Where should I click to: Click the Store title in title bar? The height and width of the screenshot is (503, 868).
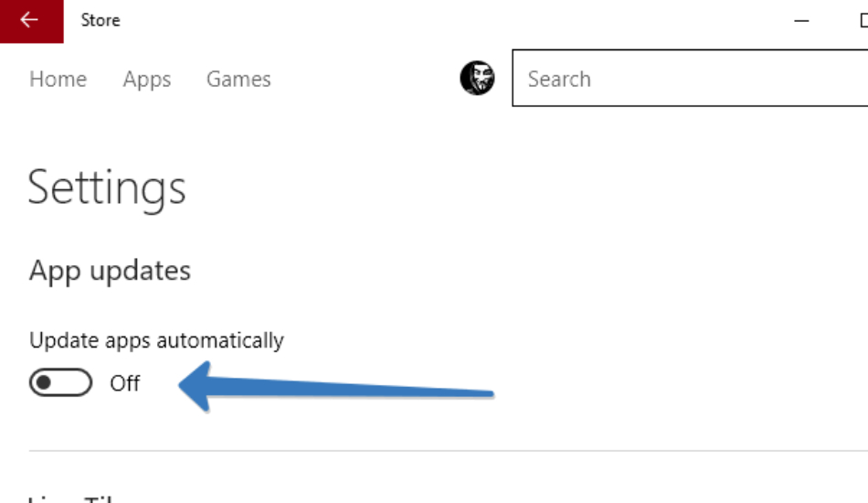point(101,20)
